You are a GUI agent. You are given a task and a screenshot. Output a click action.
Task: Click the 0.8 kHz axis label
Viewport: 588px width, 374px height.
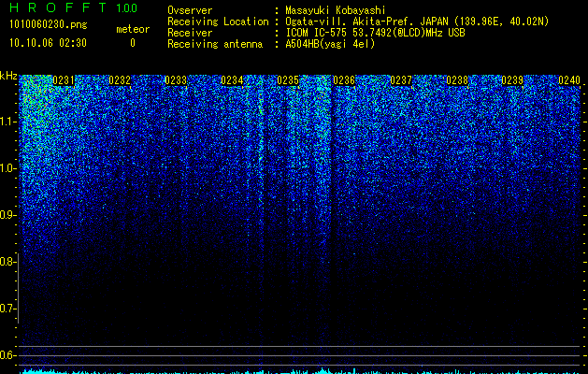pos(7,262)
